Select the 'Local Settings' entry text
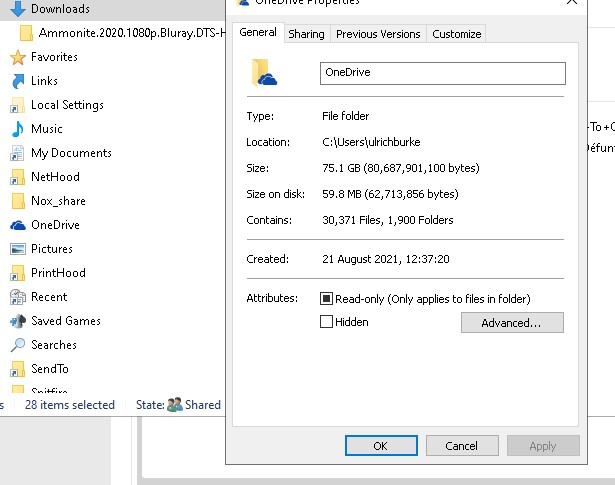The image size is (615, 485). (x=67, y=105)
